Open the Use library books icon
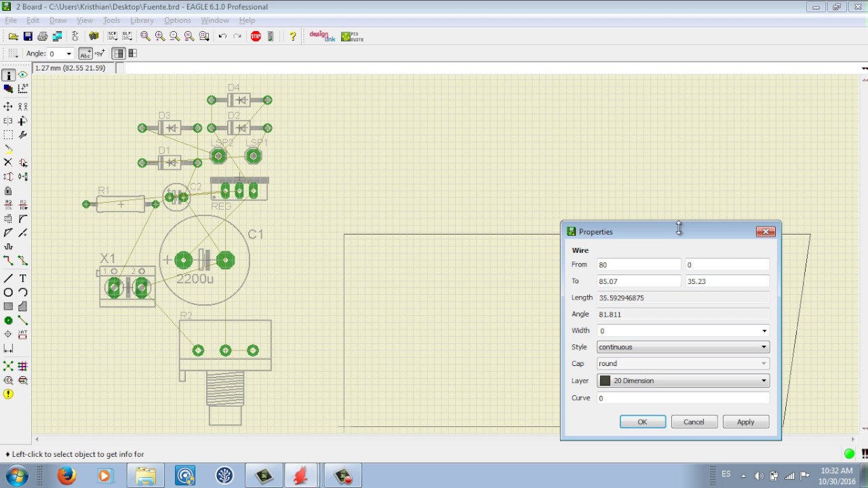Screen dimensions: 868x488 [94, 36]
